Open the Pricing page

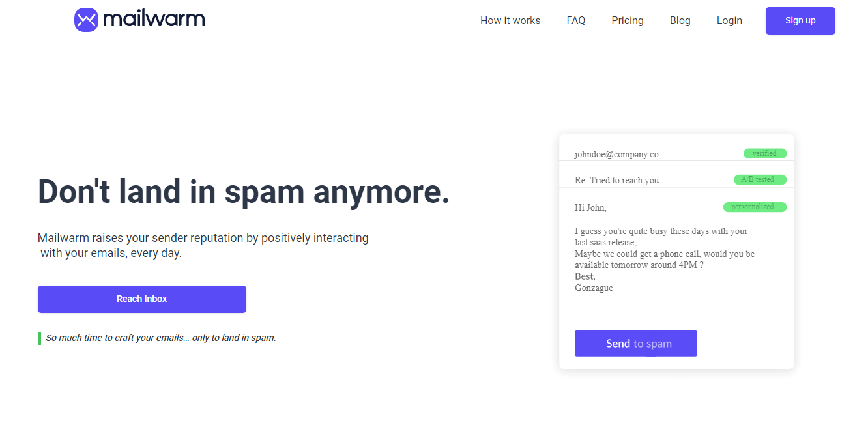click(628, 21)
